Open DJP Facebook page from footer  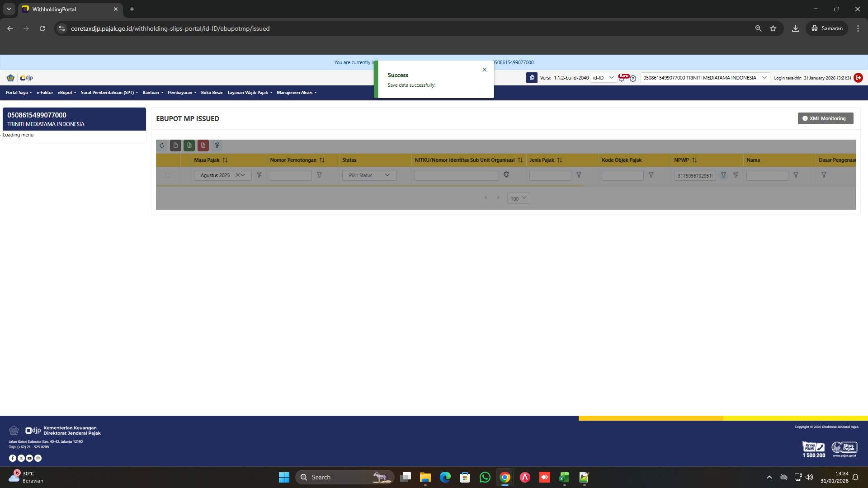[13, 458]
